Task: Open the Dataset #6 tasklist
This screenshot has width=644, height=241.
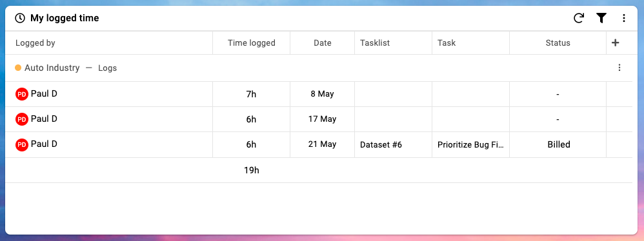Action: point(381,144)
